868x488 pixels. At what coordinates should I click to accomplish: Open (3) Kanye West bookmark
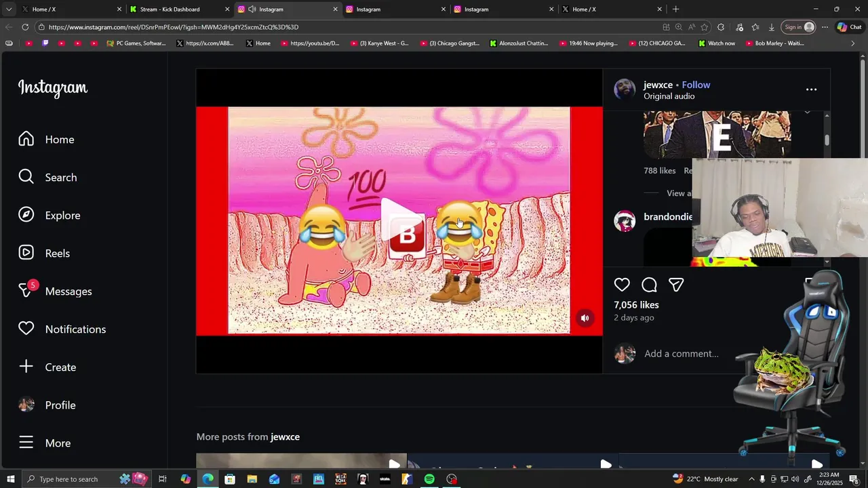380,43
